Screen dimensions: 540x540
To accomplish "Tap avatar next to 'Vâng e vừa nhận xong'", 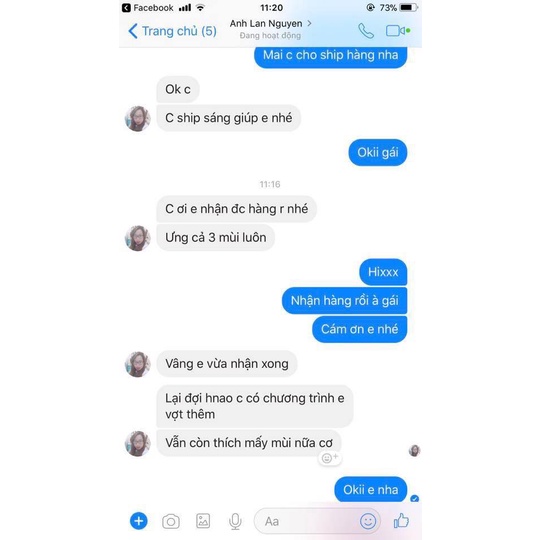I will tap(137, 364).
